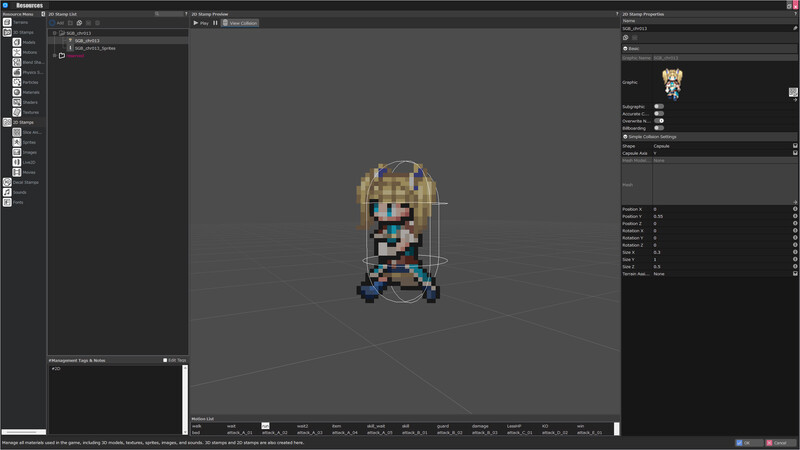
Task: Select the attack_A_01 motion
Action: (x=239, y=433)
